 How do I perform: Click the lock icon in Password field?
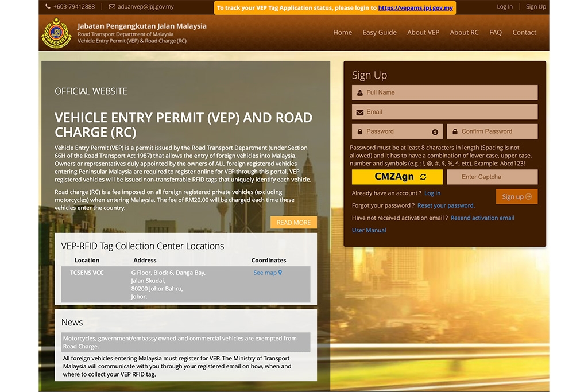(360, 131)
